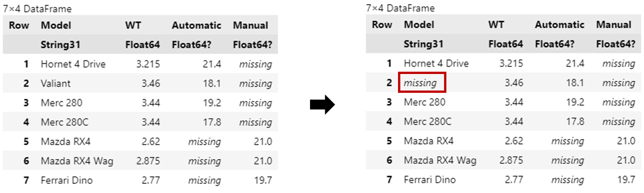
Task: Click right table's 7×4 DataFrame title
Action: 400,8
